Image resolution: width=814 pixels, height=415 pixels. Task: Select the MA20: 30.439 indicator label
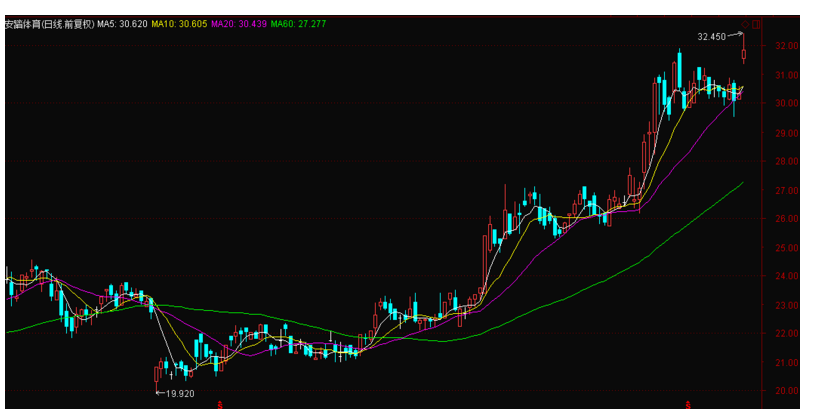coord(239,24)
